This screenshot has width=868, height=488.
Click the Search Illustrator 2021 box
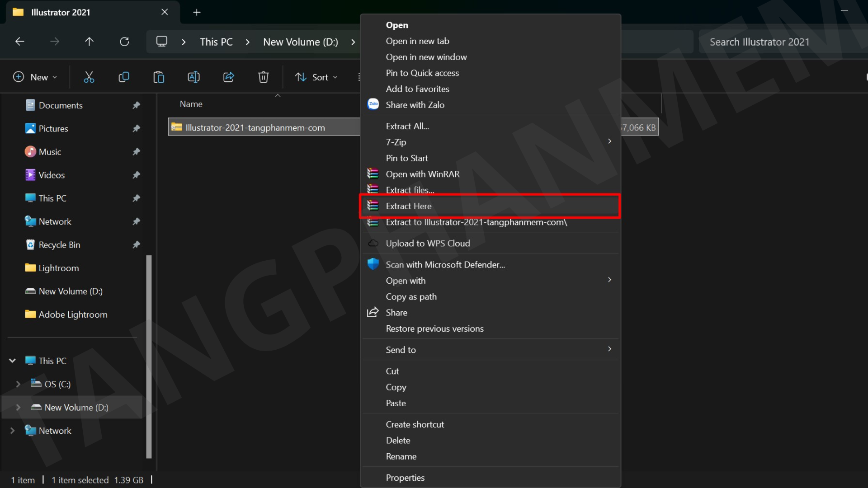pyautogui.click(x=783, y=42)
